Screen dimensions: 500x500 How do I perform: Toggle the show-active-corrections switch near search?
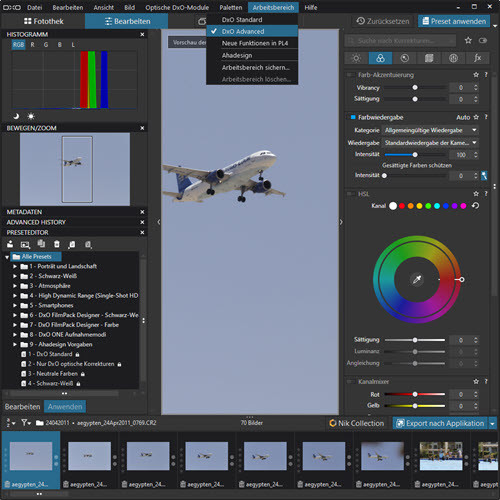tap(483, 41)
